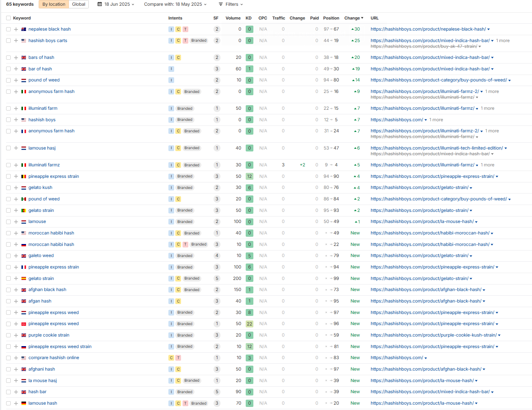Image resolution: width=532 pixels, height=410 pixels.
Task: Click the plus icon beside nepalese black hash
Action: tap(16, 29)
